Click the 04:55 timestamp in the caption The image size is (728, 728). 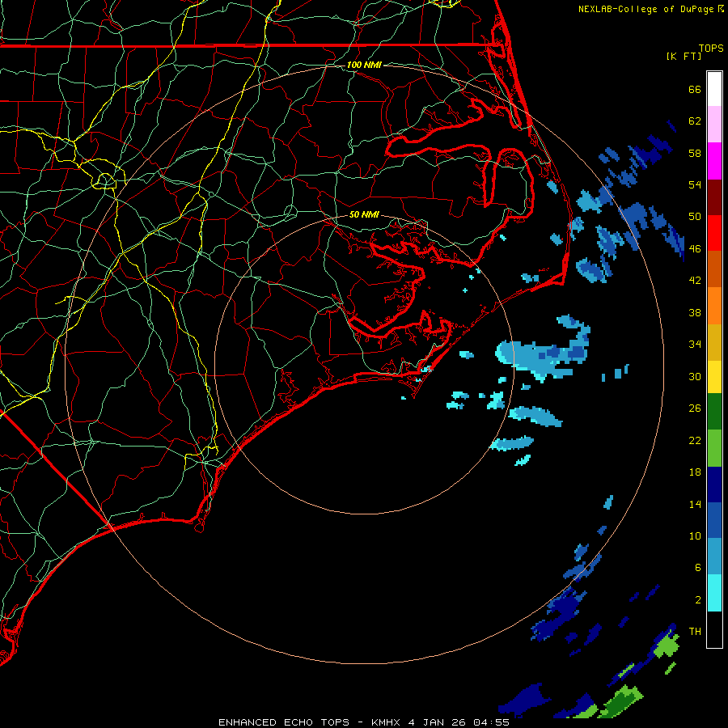pyautogui.click(x=491, y=722)
